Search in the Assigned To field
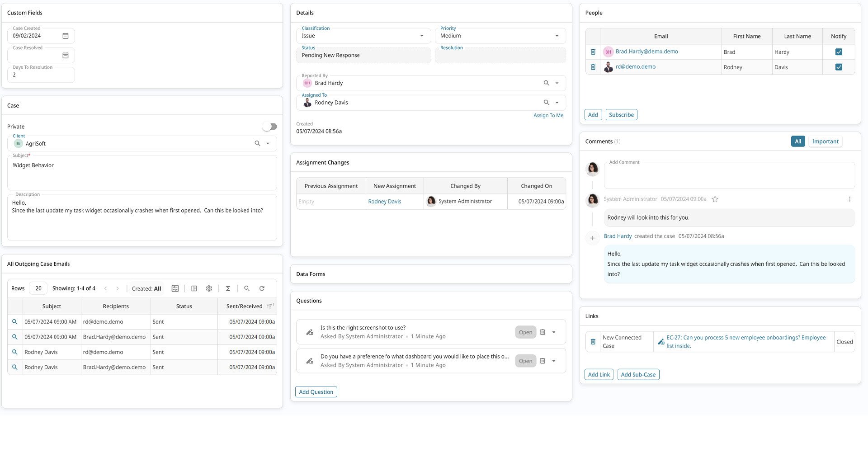The image size is (868, 457). click(546, 103)
